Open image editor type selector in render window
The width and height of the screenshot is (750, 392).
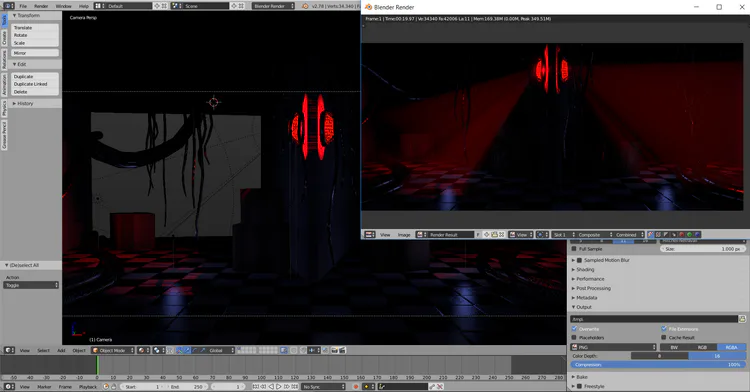pyautogui.click(x=370, y=235)
